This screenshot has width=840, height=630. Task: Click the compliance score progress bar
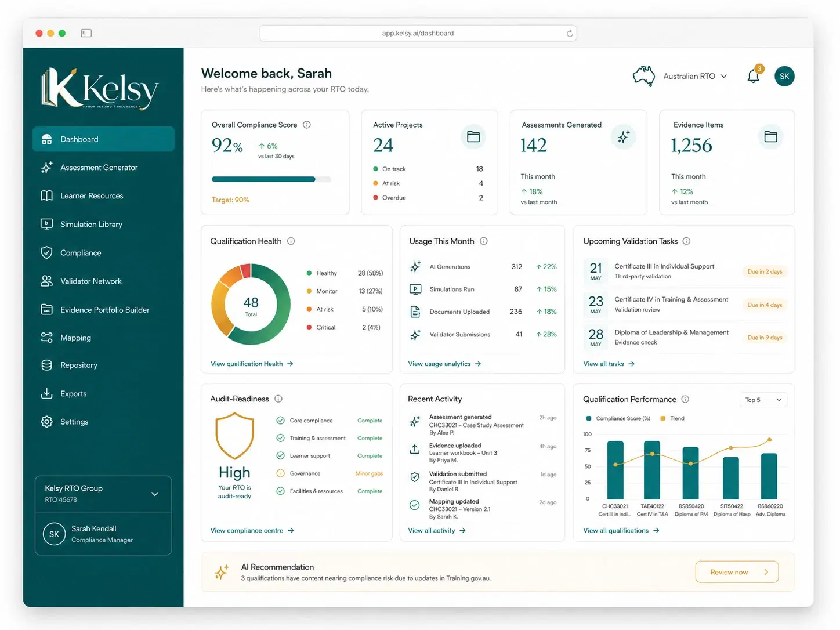(x=271, y=179)
